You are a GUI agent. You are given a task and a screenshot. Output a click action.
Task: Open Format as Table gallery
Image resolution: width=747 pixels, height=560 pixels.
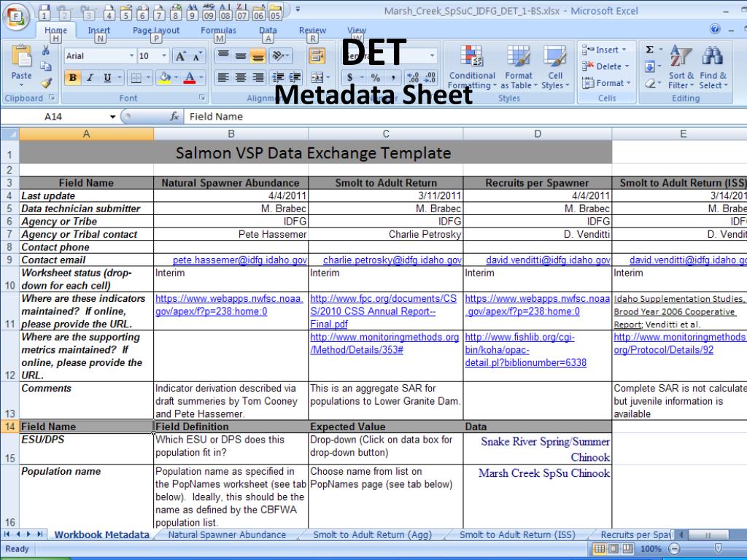519,67
